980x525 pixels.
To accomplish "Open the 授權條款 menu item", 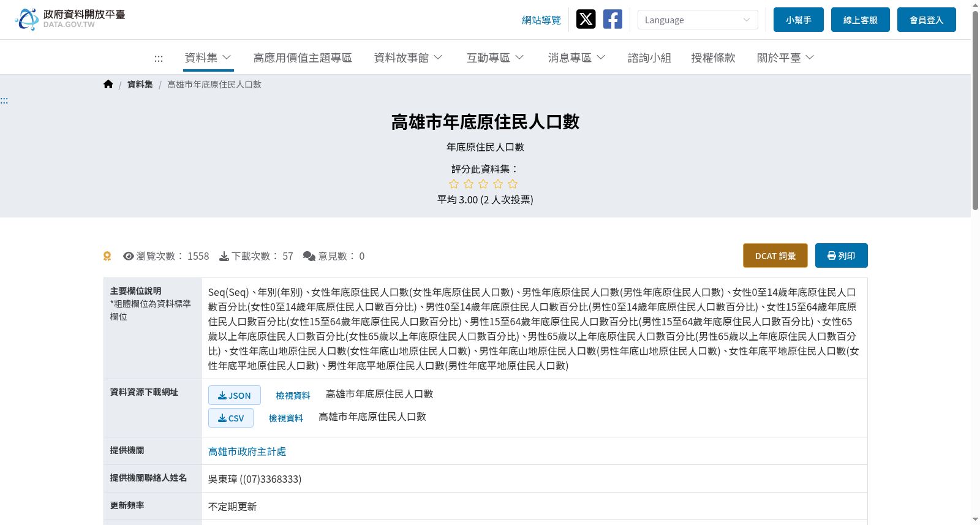I will pos(713,58).
